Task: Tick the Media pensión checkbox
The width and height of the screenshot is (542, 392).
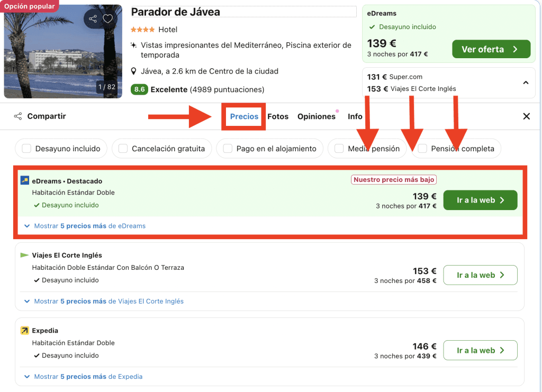Action: click(339, 149)
